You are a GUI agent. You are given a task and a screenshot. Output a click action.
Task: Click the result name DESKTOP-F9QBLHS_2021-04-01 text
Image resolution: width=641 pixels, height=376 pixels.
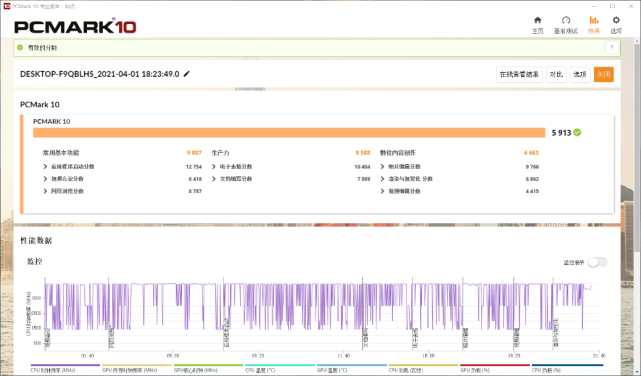point(100,74)
